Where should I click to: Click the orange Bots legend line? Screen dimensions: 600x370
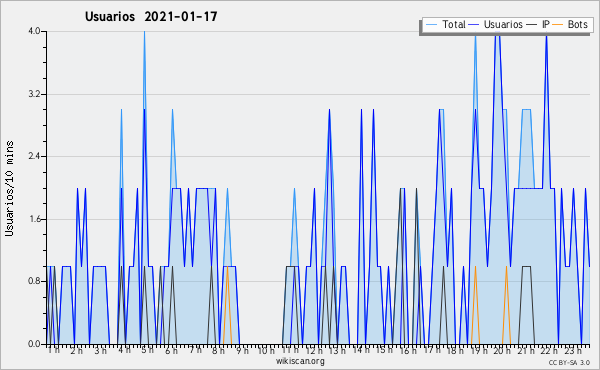pos(558,24)
